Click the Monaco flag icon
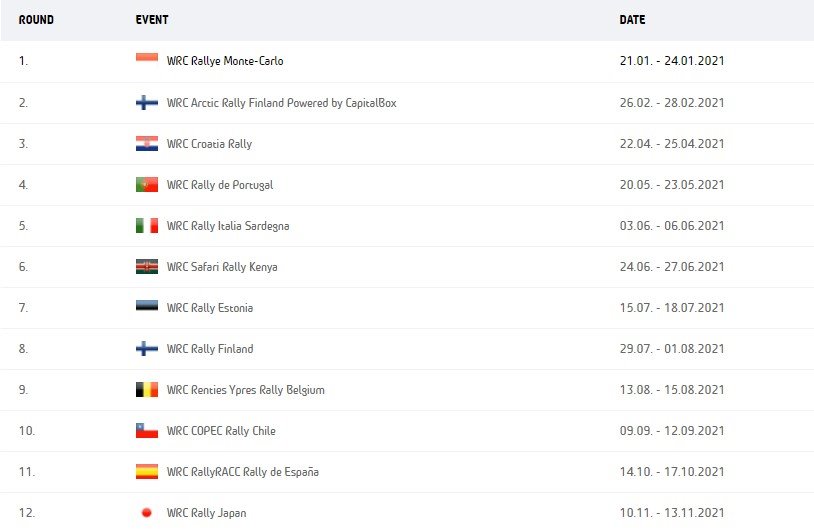This screenshot has height=531, width=814. 147,60
